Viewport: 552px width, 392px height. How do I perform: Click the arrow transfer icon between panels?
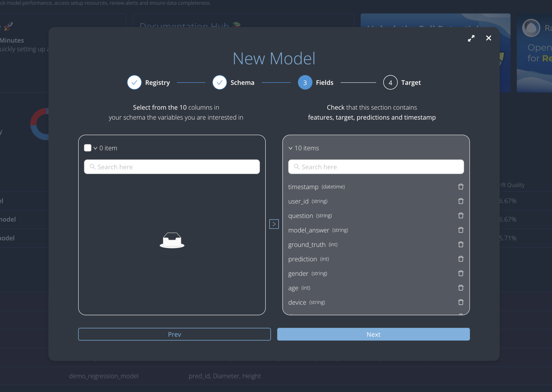274,224
